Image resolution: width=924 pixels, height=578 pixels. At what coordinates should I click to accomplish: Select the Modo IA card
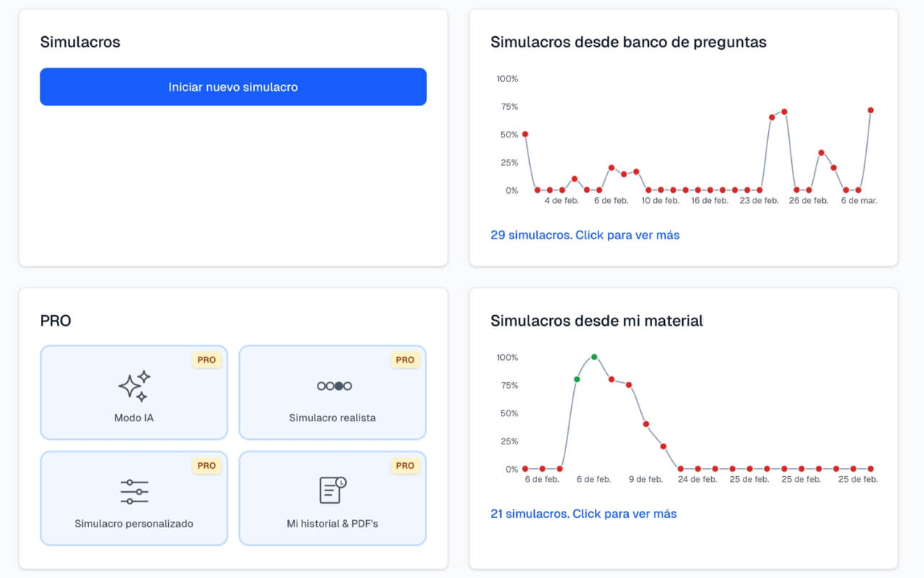[134, 392]
